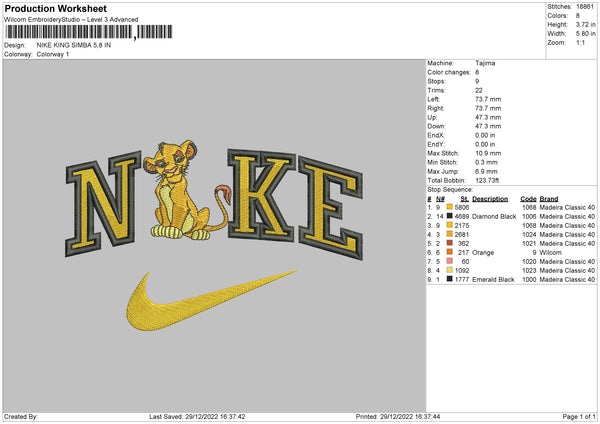This screenshot has height=424, width=600.
Task: Click the Printed timestamp
Action: click(398, 417)
